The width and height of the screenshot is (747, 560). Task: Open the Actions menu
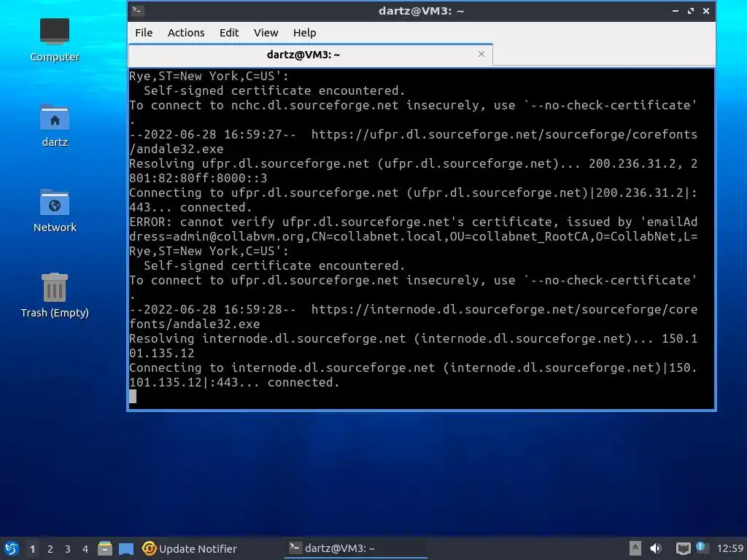point(186,32)
